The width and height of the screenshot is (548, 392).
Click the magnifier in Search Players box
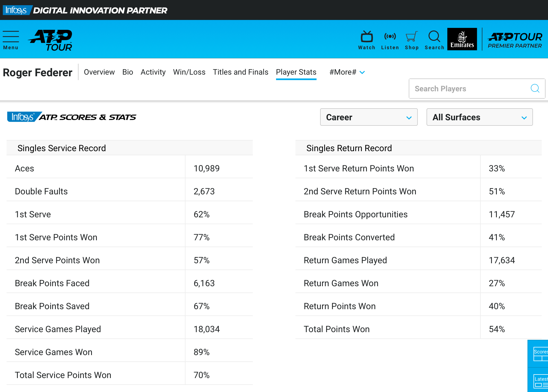[535, 88]
